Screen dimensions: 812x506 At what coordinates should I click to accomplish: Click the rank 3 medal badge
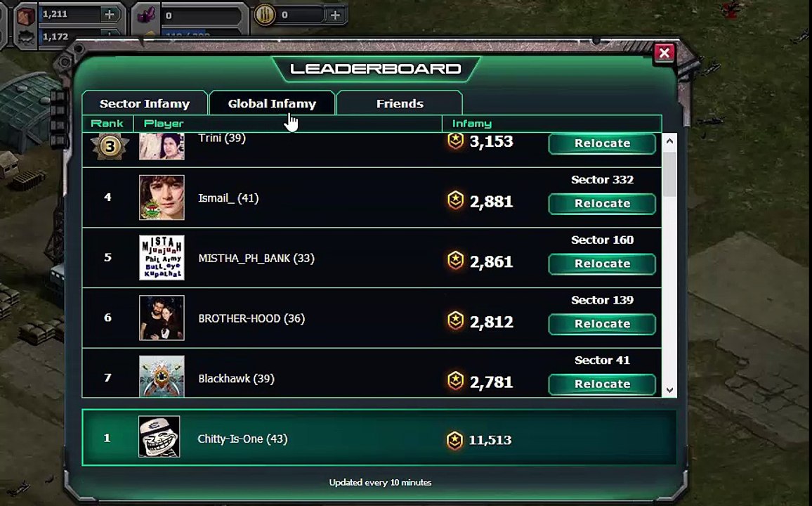[110, 147]
